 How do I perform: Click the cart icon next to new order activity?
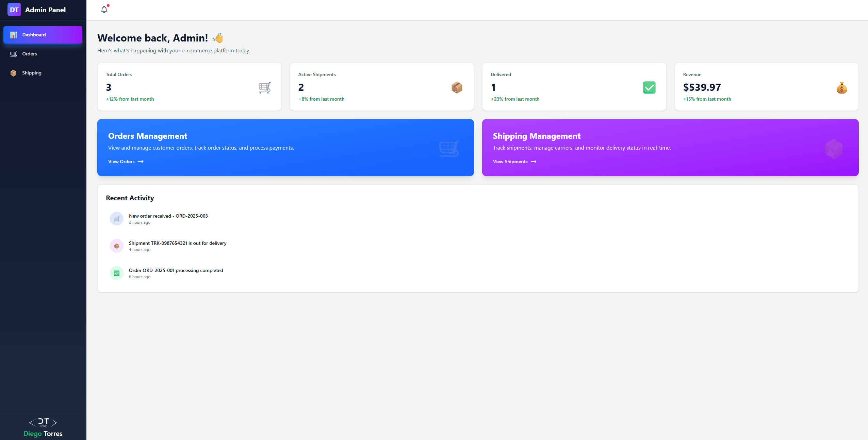pyautogui.click(x=117, y=218)
